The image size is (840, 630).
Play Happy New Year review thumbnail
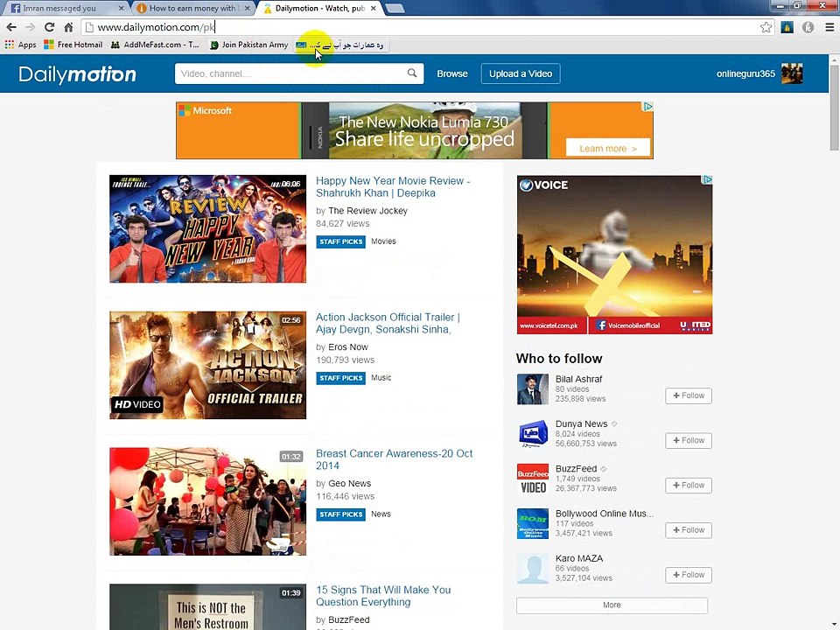208,228
